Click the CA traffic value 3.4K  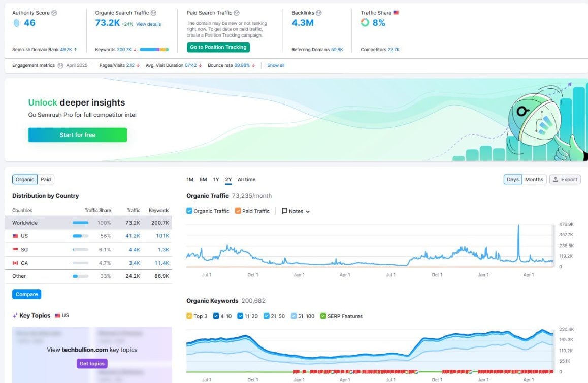tap(134, 263)
